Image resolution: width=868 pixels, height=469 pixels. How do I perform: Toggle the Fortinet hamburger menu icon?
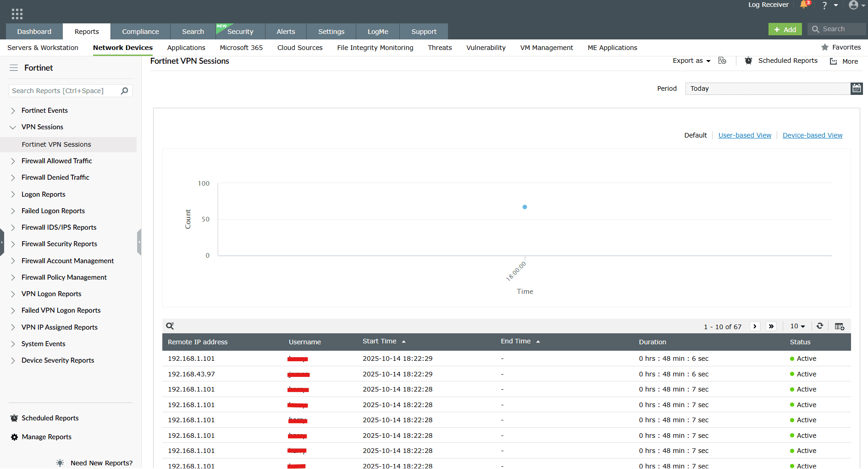14,68
